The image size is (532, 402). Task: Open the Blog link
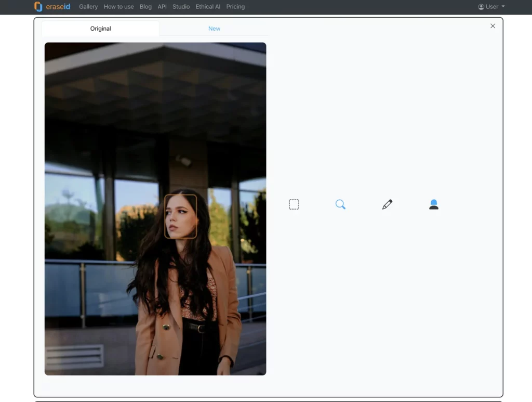pyautogui.click(x=145, y=7)
